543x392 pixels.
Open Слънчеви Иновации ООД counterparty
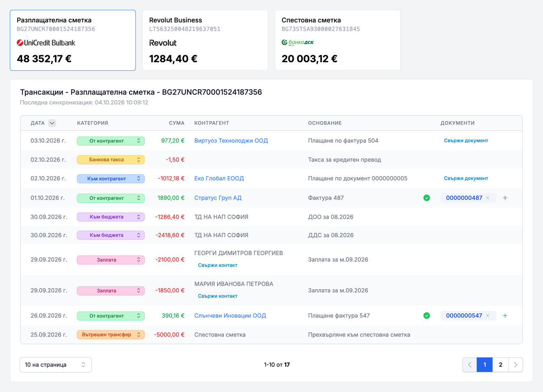230,316
